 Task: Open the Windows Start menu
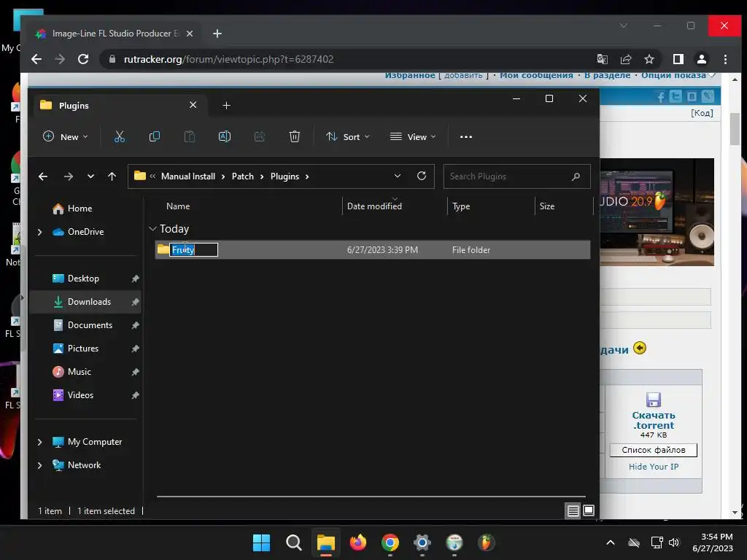261,542
